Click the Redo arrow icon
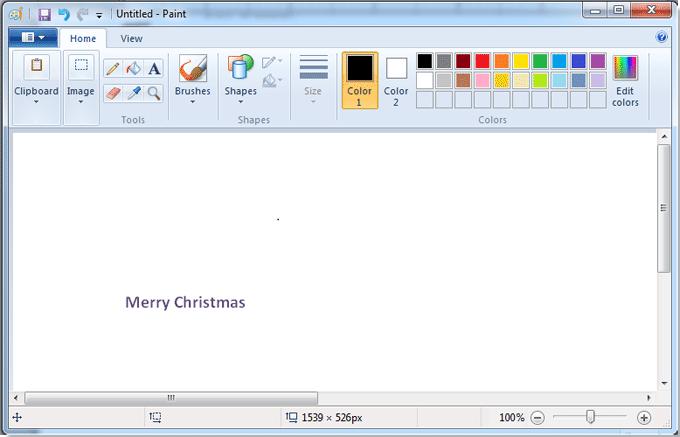Viewport: 680px width, 437px height. (82, 14)
